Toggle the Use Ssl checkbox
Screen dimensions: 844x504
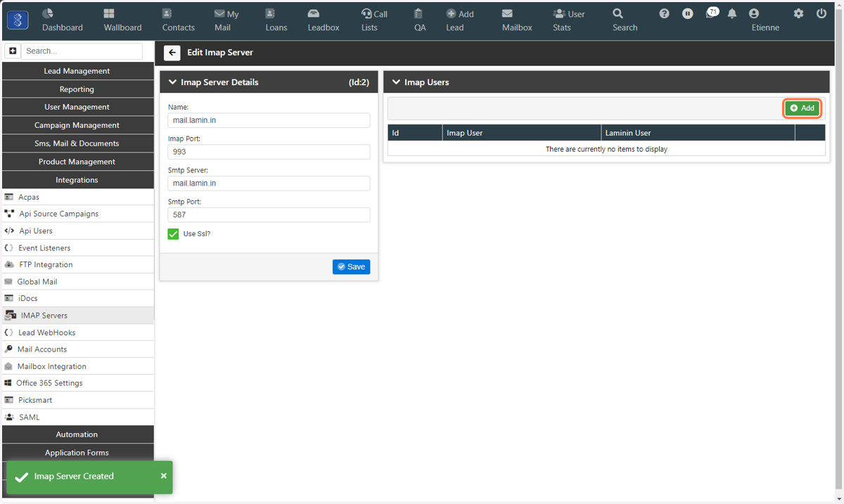[173, 234]
